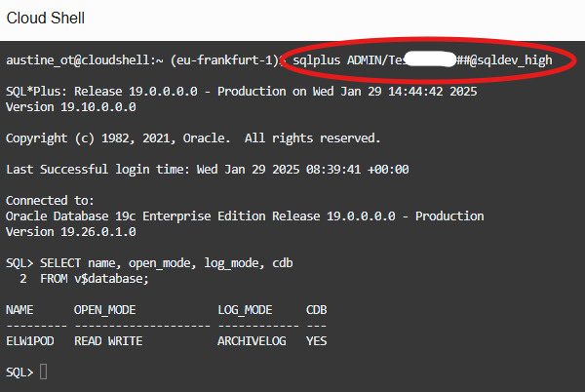This screenshot has height=392, width=585.
Task: Click the Oracle copyright notice line
Action: click(x=193, y=138)
